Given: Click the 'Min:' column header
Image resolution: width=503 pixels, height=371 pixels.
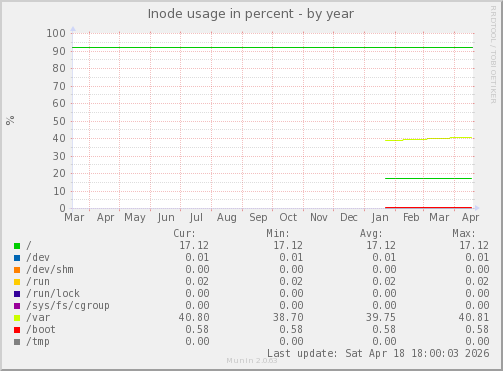Looking at the screenshot, I should 278,233.
